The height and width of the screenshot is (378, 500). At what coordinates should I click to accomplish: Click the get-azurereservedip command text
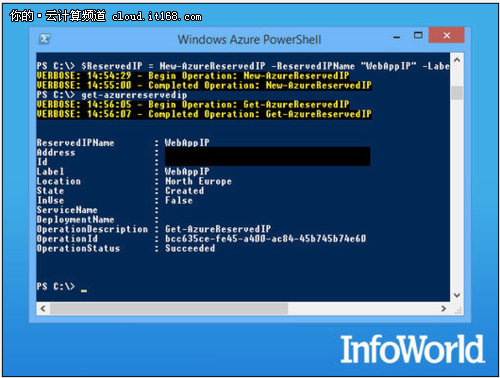tap(134, 95)
